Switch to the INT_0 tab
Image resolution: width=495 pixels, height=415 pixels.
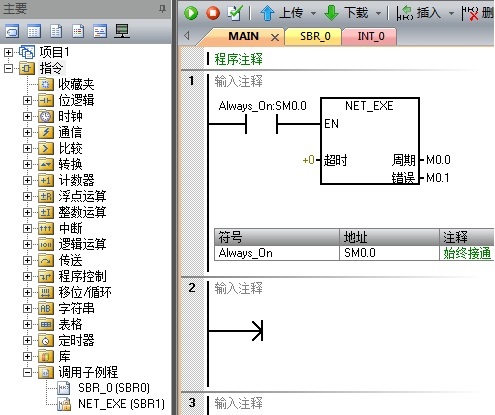click(x=371, y=36)
